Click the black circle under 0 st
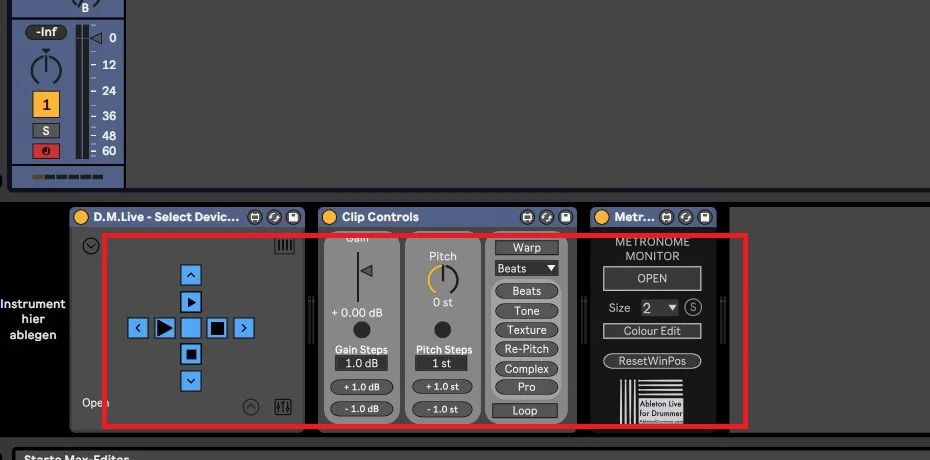The image size is (930, 460). coord(442,330)
